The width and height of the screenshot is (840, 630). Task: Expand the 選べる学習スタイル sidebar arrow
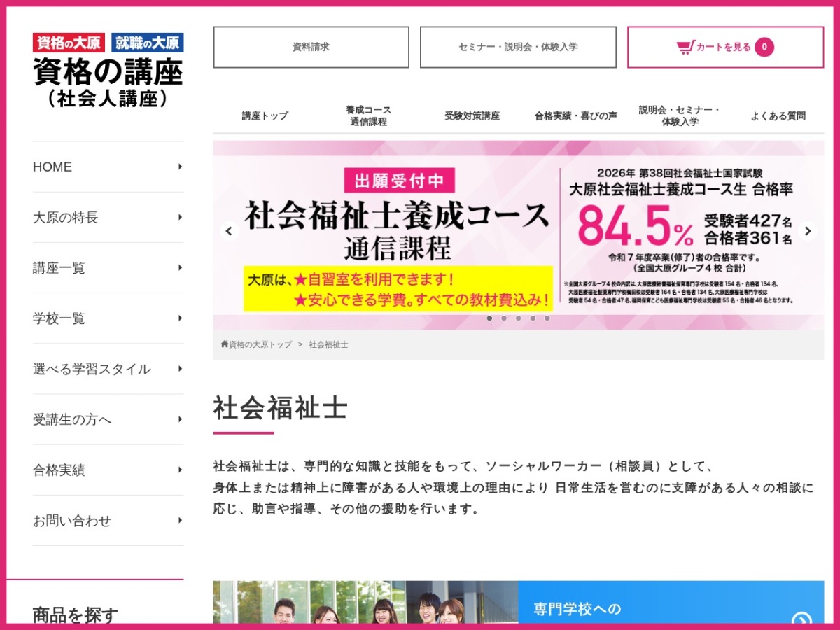click(x=180, y=369)
